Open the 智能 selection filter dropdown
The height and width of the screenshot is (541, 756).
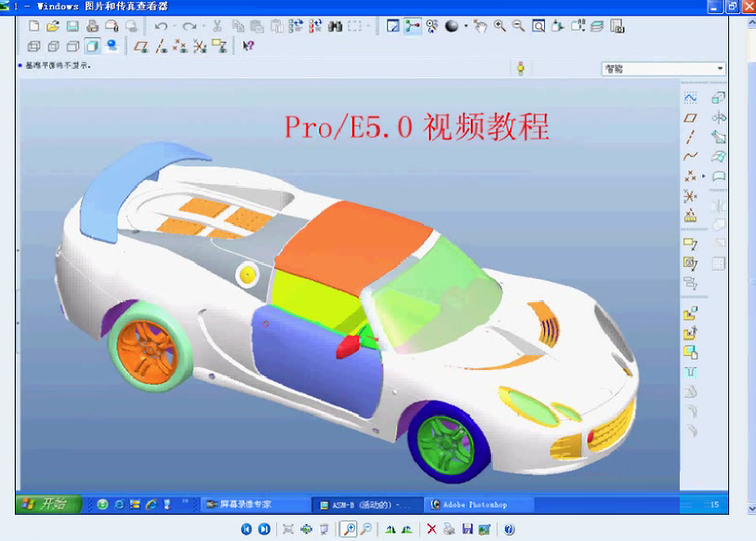pyautogui.click(x=722, y=68)
